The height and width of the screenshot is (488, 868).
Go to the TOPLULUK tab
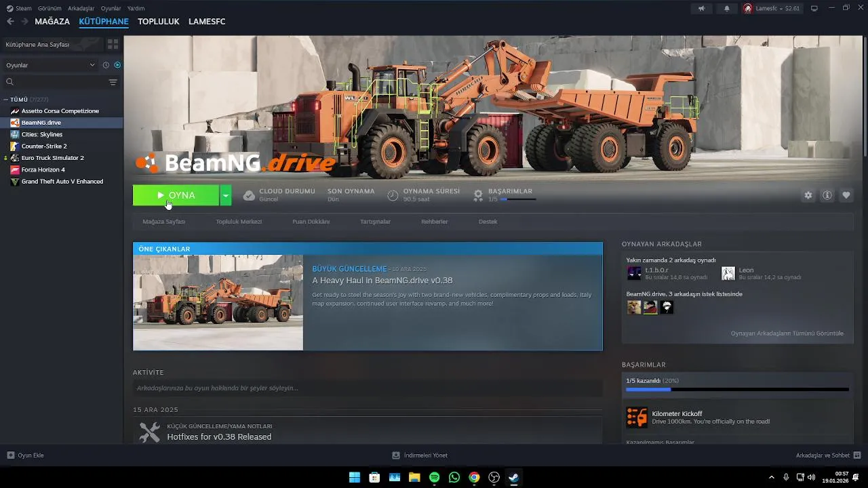click(159, 22)
